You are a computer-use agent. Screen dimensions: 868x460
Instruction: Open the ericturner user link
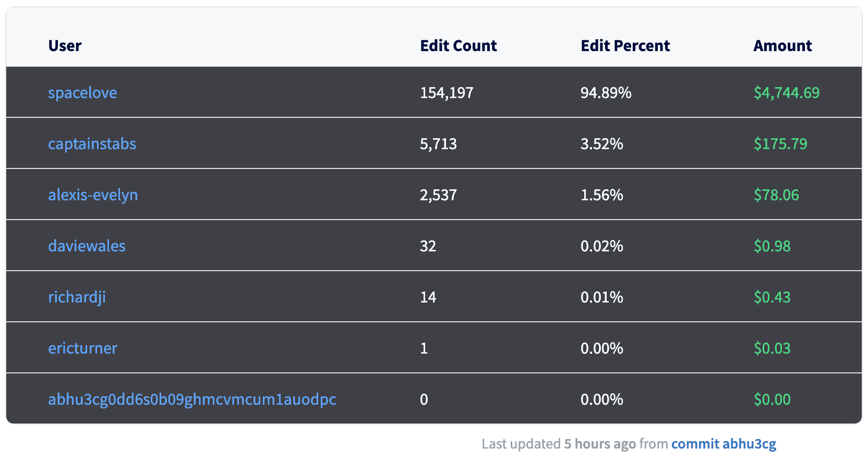[82, 348]
